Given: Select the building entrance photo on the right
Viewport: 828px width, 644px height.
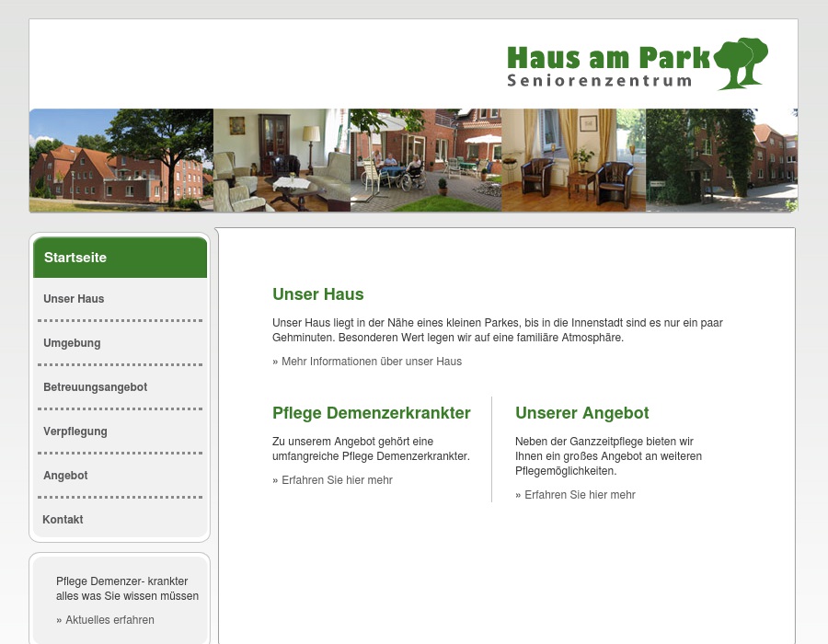Looking at the screenshot, I should 721,160.
